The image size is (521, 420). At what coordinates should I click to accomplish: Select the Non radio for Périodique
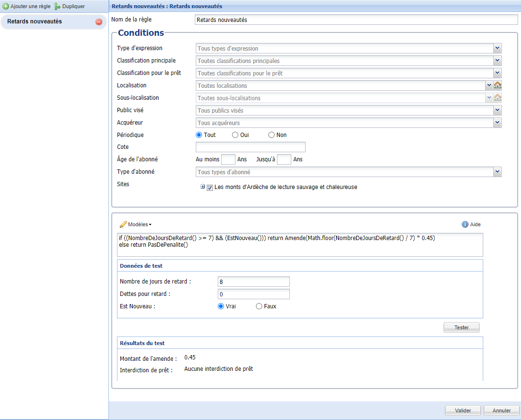tap(271, 135)
